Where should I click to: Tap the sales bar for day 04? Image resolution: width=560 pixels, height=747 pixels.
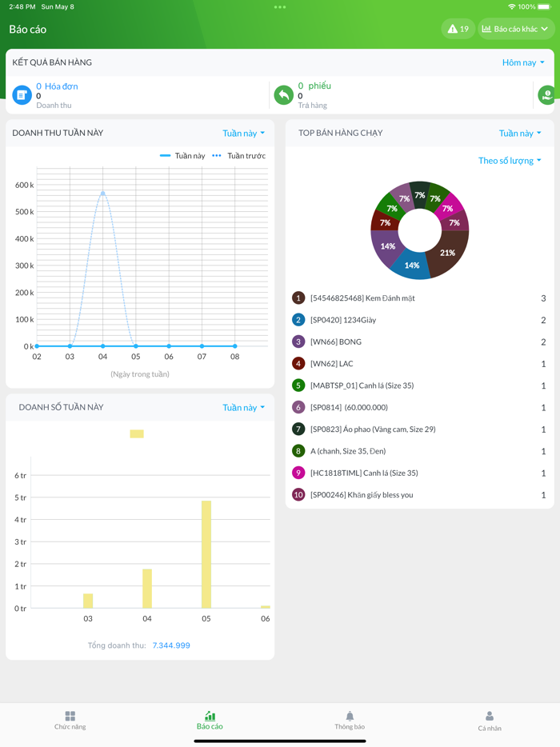coord(147,589)
